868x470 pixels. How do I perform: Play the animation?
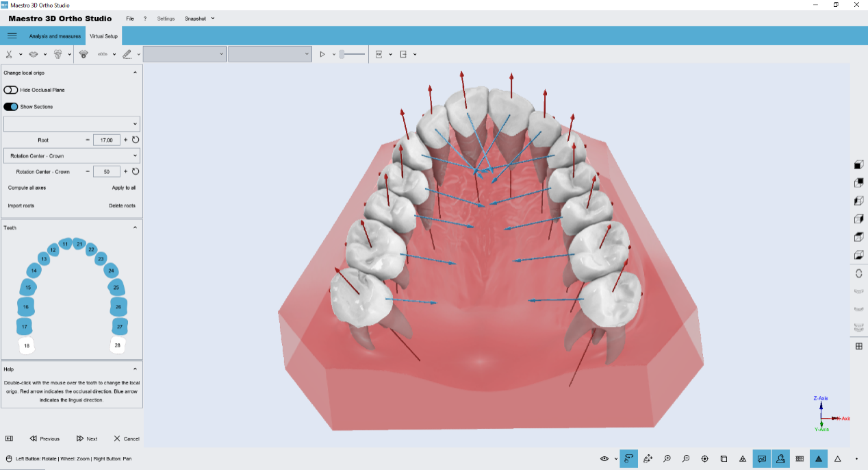click(x=322, y=54)
